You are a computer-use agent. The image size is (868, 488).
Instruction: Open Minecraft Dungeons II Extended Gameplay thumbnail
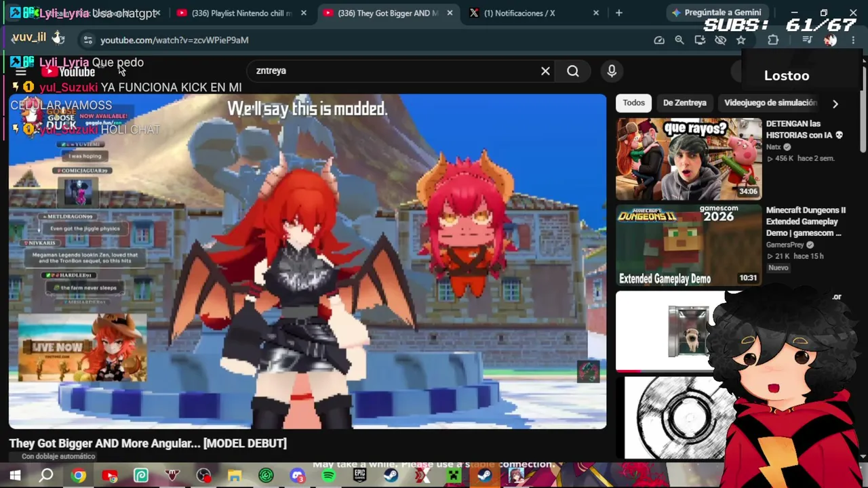click(689, 245)
